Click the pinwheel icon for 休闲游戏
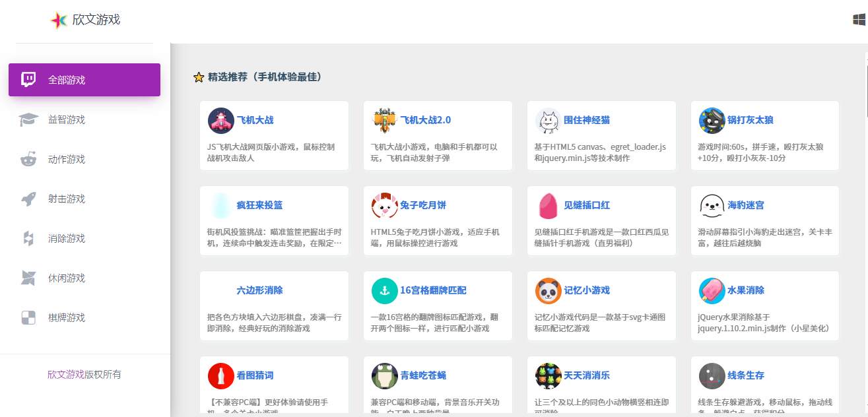The width and height of the screenshot is (868, 417). 28,278
